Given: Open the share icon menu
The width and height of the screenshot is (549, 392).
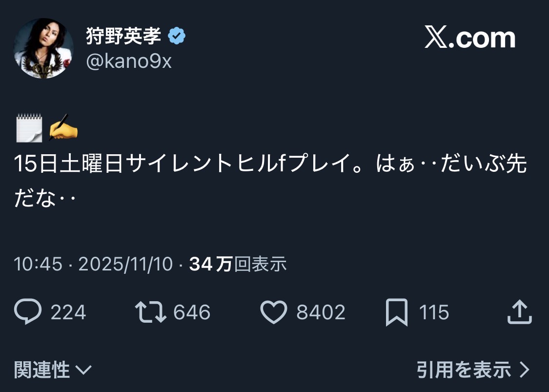Looking at the screenshot, I should click(x=519, y=312).
